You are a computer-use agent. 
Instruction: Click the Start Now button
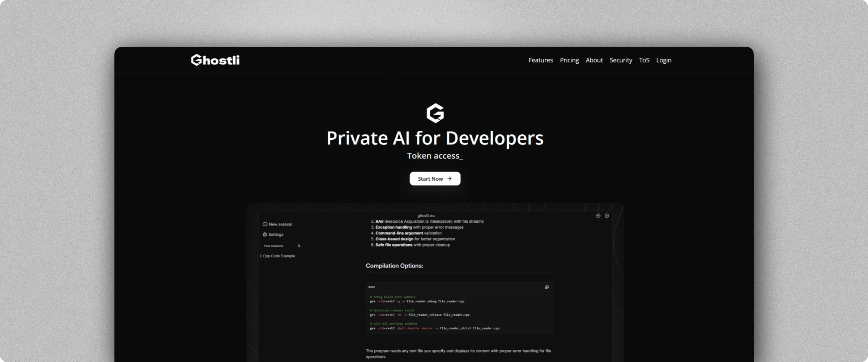[435, 178]
